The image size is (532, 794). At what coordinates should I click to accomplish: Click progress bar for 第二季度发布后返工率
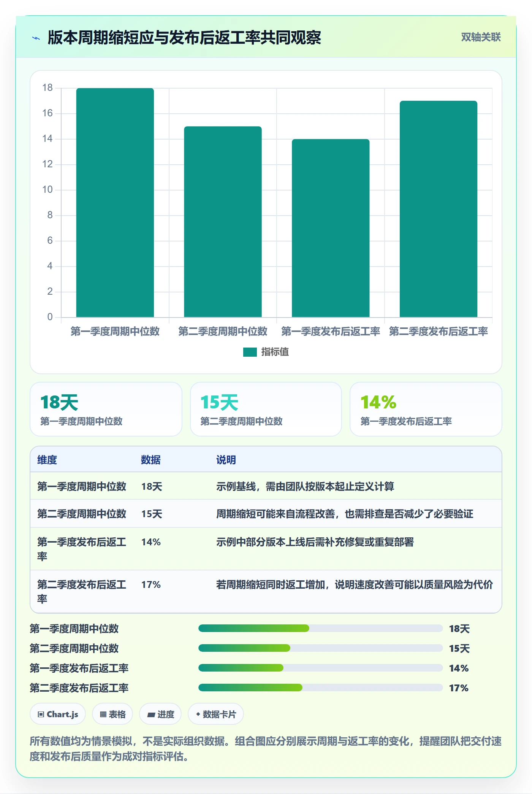(320, 688)
